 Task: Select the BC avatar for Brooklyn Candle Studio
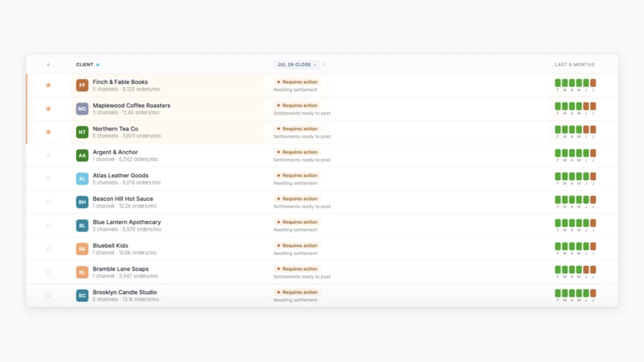82,295
